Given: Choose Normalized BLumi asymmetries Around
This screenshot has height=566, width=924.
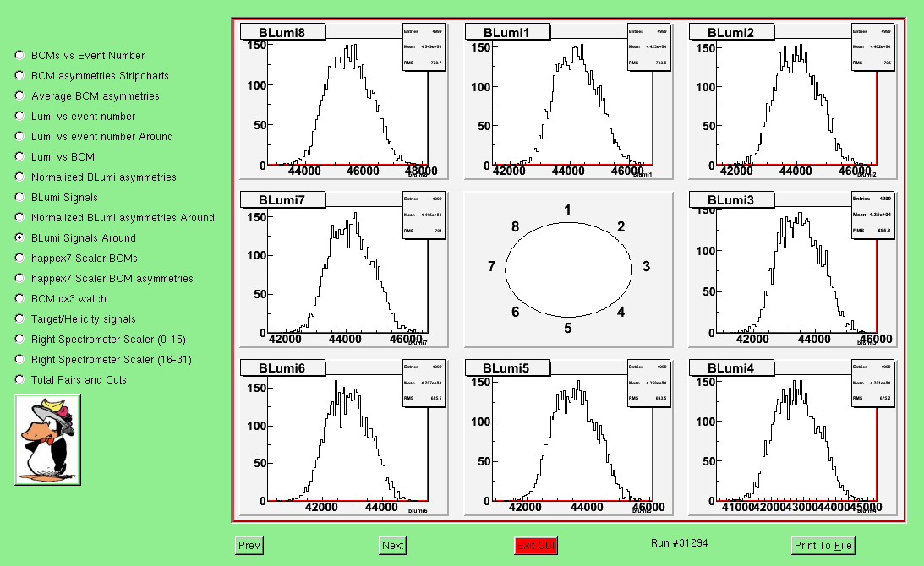Looking at the screenshot, I should click(19, 217).
